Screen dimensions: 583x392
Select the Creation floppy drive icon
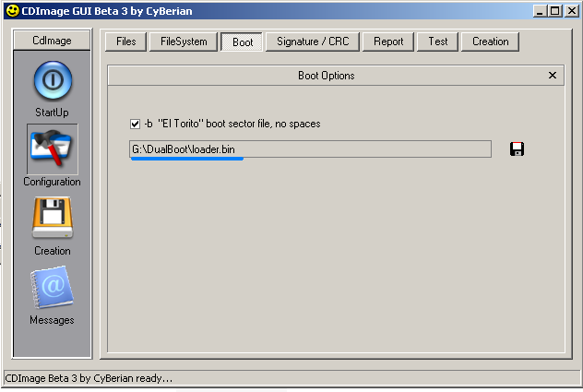(53, 219)
